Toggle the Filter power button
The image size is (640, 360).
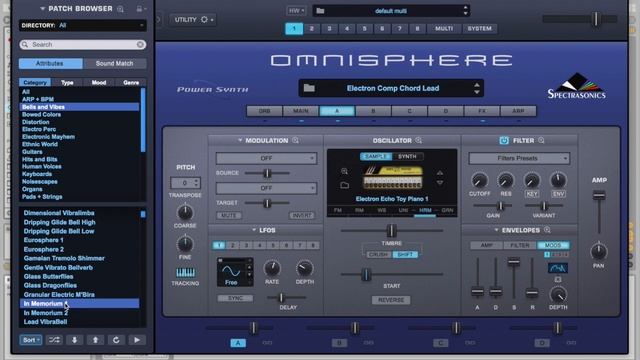point(504,140)
